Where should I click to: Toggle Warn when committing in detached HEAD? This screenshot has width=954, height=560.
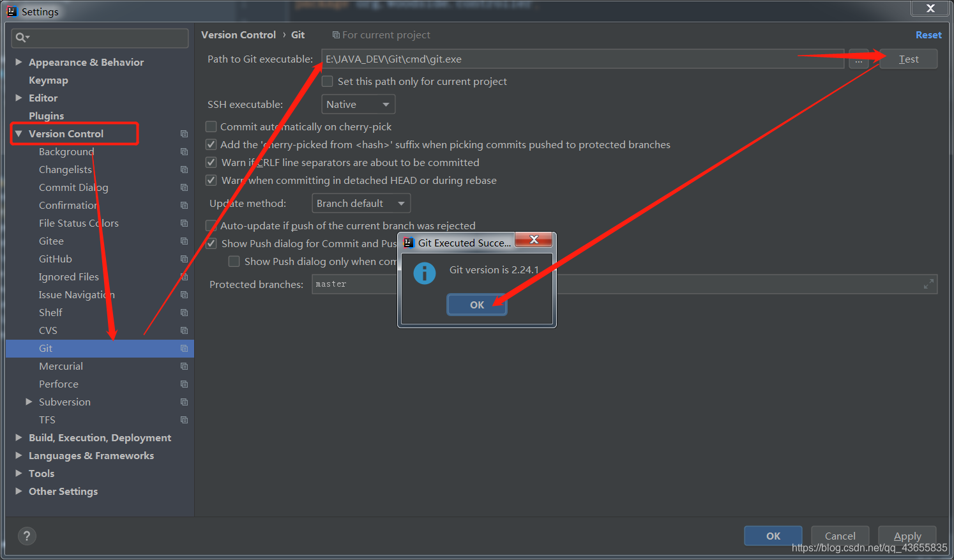click(211, 181)
